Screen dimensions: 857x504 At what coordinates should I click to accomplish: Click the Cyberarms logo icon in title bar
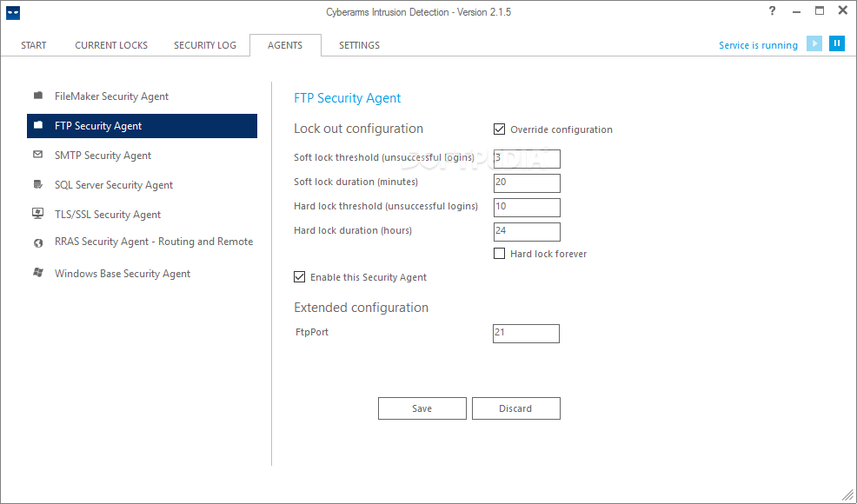(12, 12)
